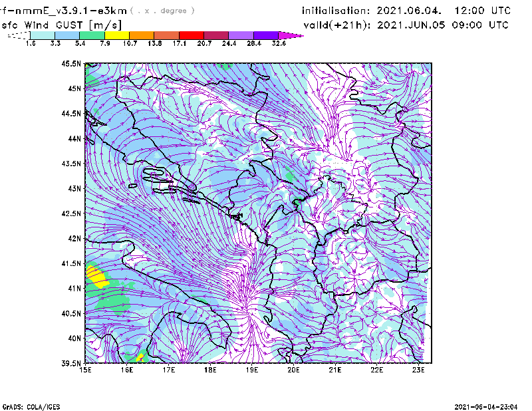This screenshot has width=532, height=411.
Task: Click the 19E longitude label
Action: pyautogui.click(x=252, y=370)
